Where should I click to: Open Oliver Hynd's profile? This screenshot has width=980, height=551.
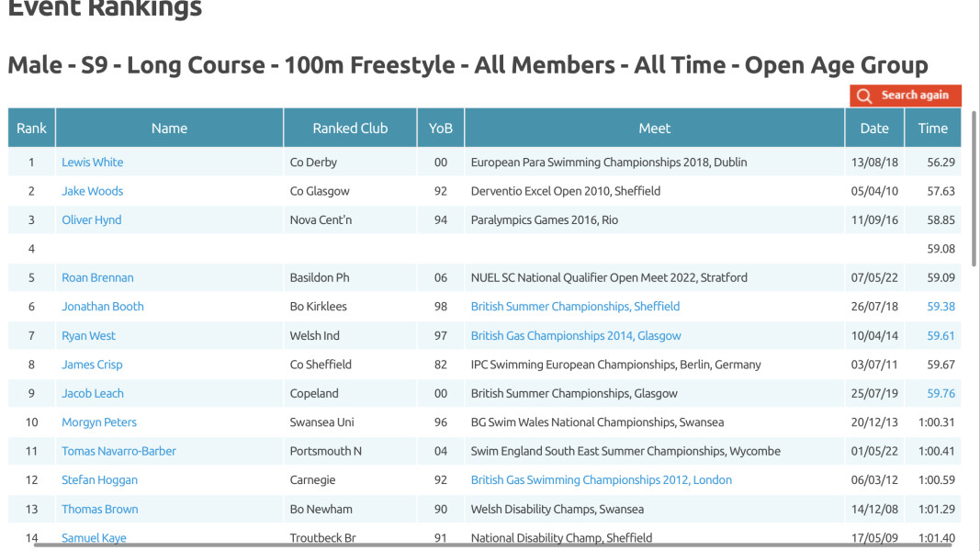coord(91,219)
